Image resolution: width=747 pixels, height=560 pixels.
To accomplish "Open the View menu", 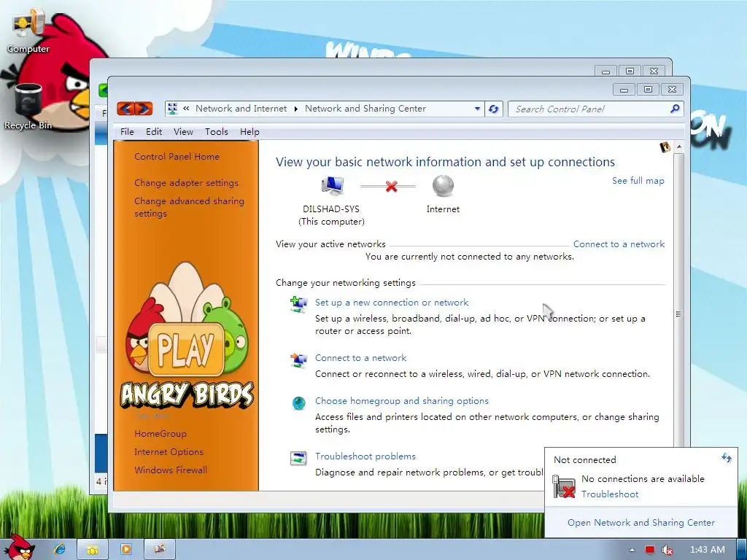I will (183, 132).
